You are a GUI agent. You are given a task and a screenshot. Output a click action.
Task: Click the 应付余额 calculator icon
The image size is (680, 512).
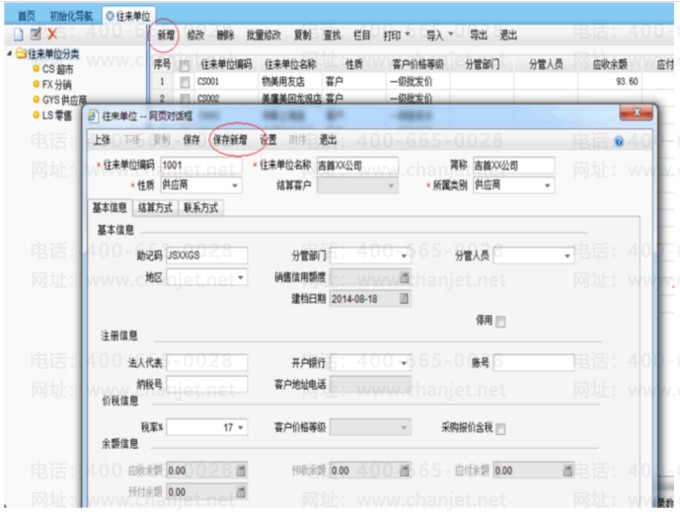[x=567, y=470]
